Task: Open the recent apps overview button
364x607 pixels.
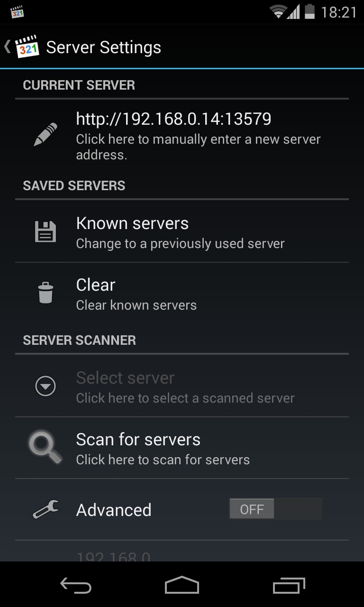Action: pyautogui.click(x=289, y=586)
